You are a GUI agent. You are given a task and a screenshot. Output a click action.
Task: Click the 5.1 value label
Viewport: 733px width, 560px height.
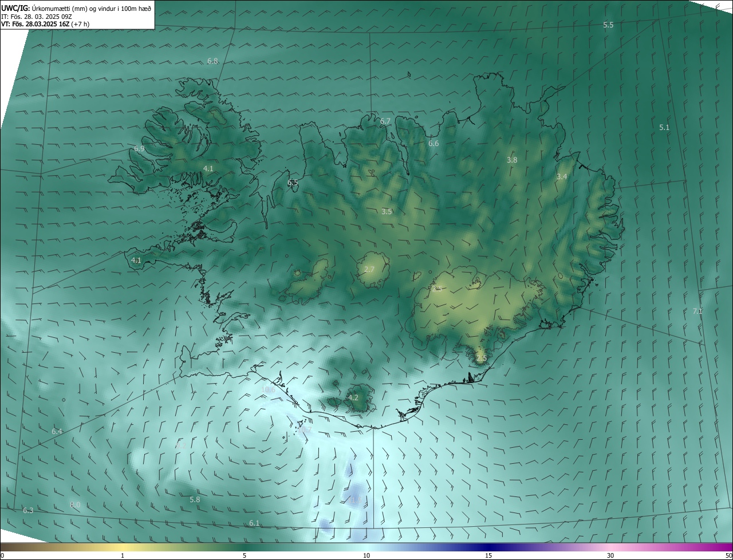tap(664, 128)
